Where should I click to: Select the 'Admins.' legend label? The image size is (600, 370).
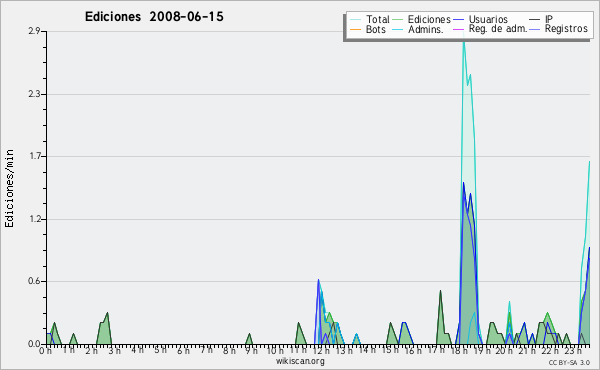pyautogui.click(x=426, y=29)
